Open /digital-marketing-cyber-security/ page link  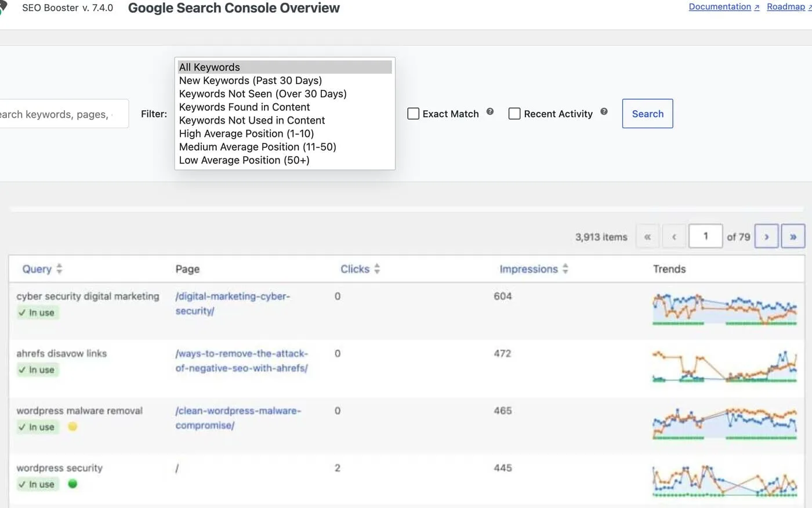coord(233,303)
